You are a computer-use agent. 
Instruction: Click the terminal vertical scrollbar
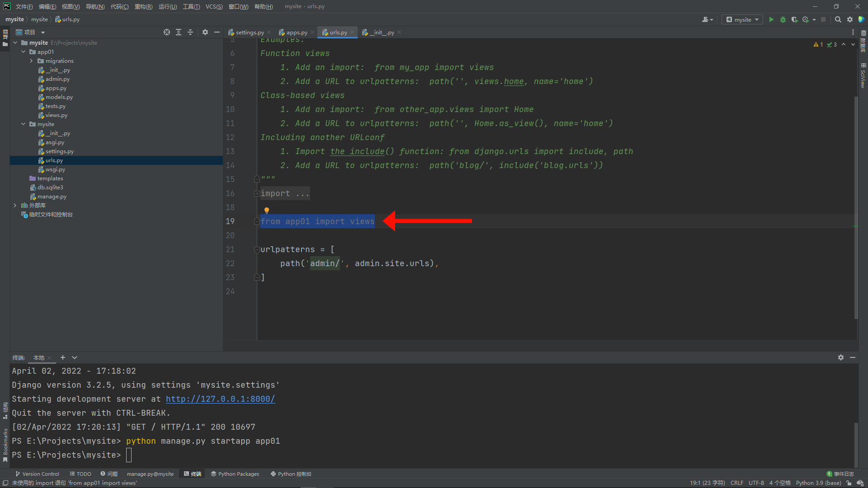(x=856, y=445)
